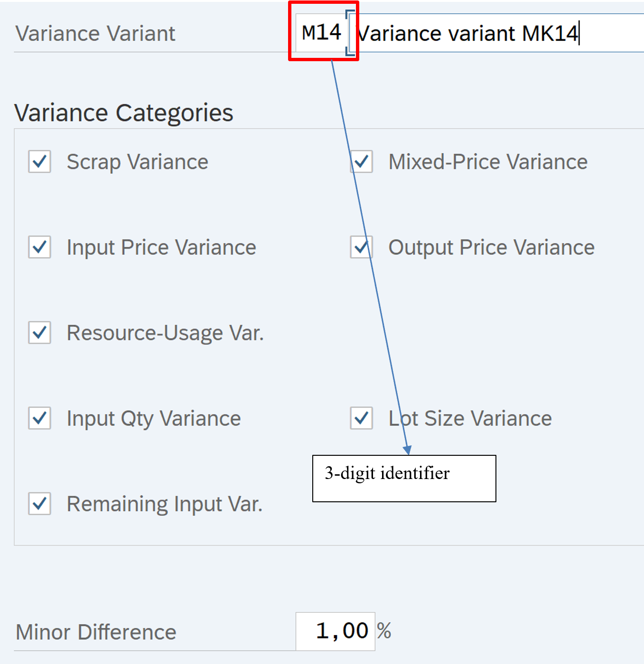644x664 pixels.
Task: Click the Minor Difference value field
Action: (x=335, y=631)
